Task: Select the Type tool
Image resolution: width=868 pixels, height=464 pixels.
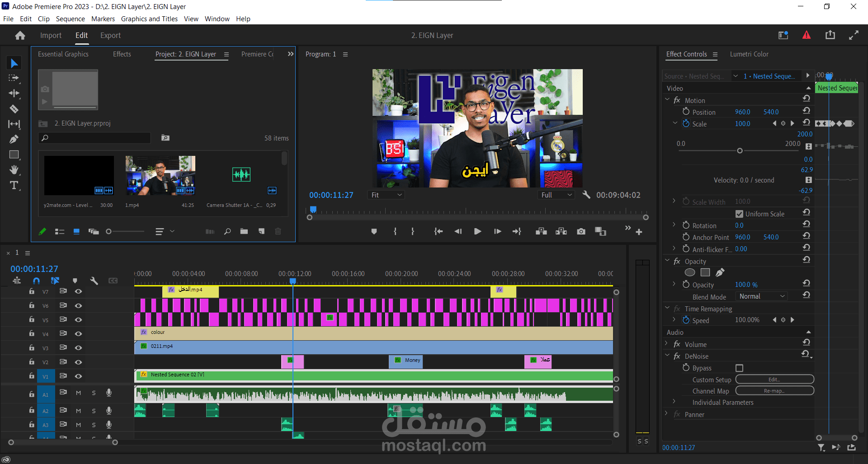Action: [x=14, y=185]
